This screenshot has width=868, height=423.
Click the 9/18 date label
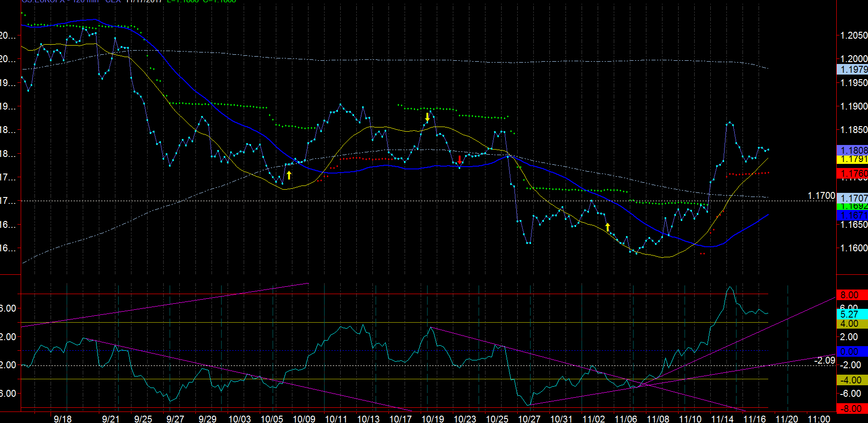pos(63,419)
